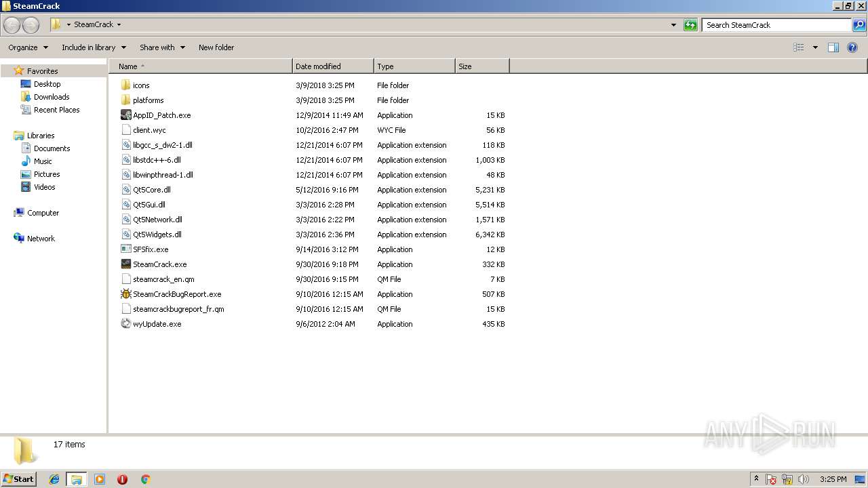868x488 pixels.
Task: Select the Qt5Network.dll icon
Action: (125, 220)
